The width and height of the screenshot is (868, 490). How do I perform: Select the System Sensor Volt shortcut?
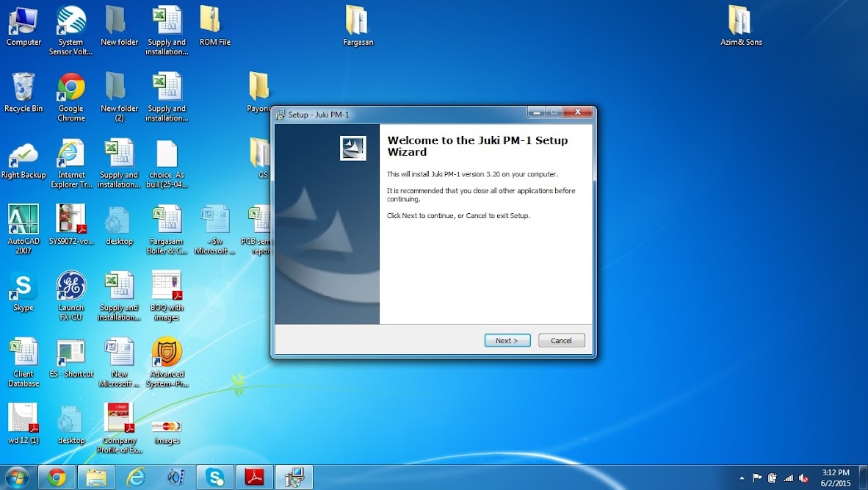click(70, 30)
